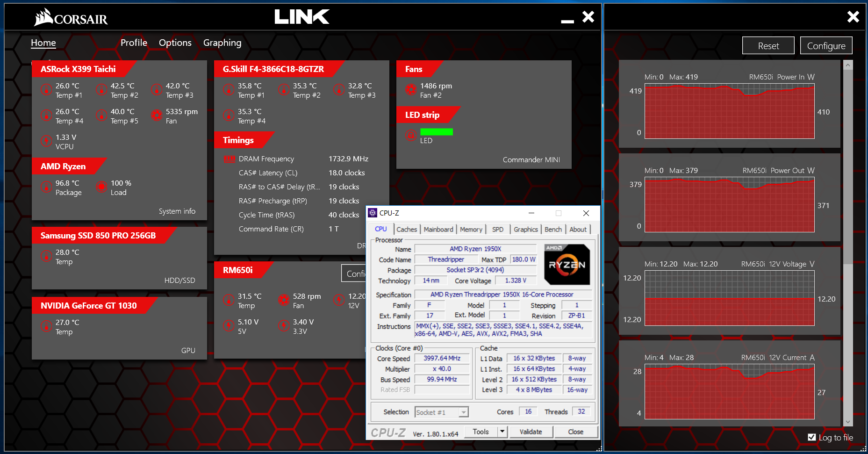This screenshot has height=454, width=868.
Task: Click the Close button in CPU-Z
Action: point(576,432)
